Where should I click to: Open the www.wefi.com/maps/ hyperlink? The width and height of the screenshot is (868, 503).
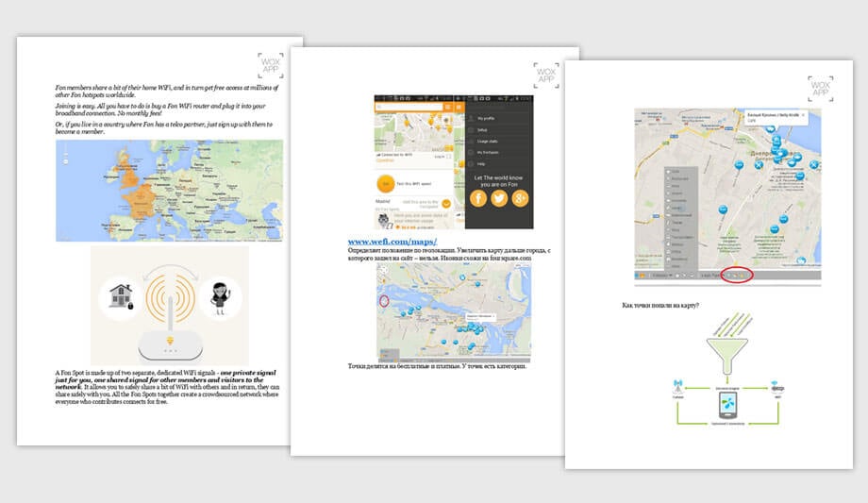pyautogui.click(x=392, y=242)
